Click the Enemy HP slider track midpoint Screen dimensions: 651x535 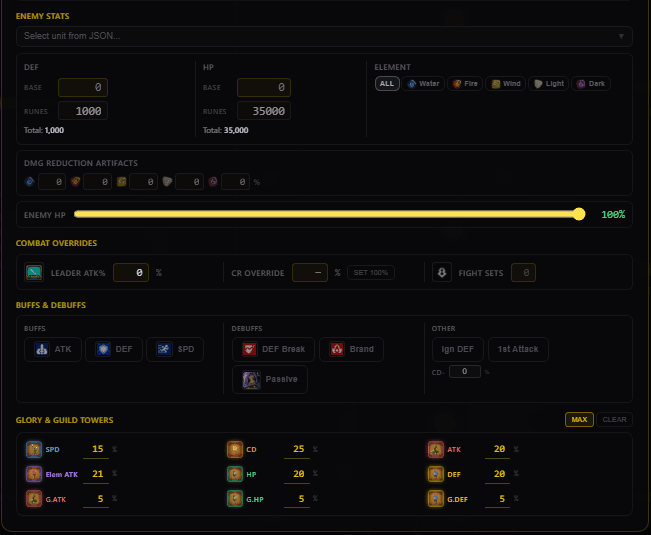coord(330,214)
